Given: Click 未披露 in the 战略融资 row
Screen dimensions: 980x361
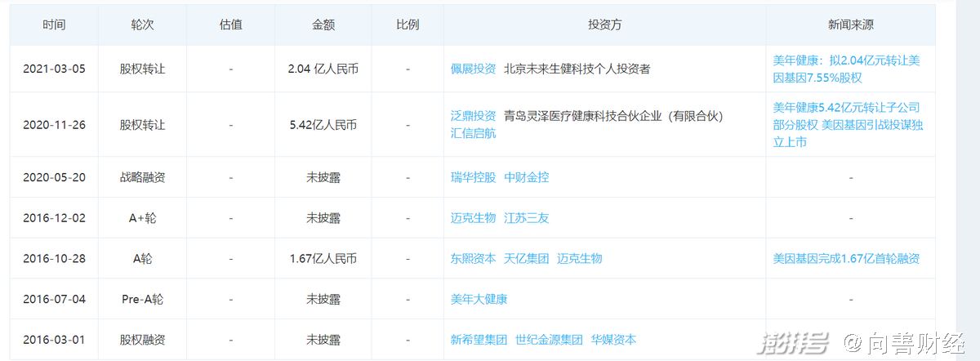Looking at the screenshot, I should pyautogui.click(x=323, y=177).
